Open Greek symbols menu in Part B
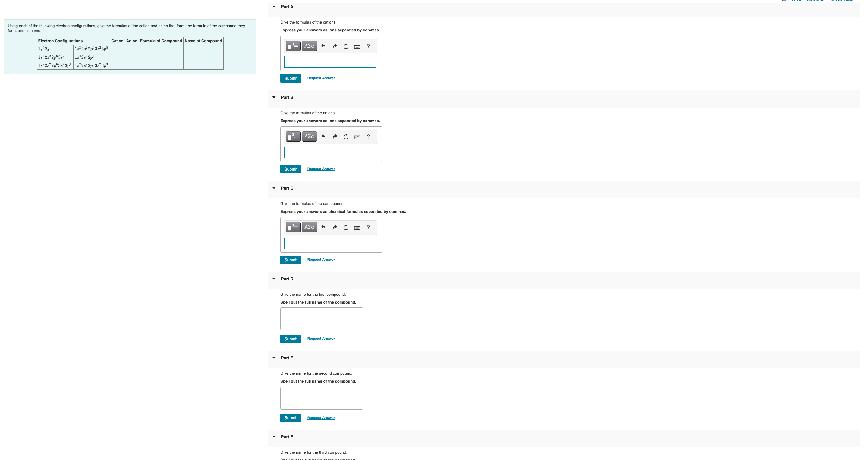The height and width of the screenshot is (460, 868). point(309,137)
